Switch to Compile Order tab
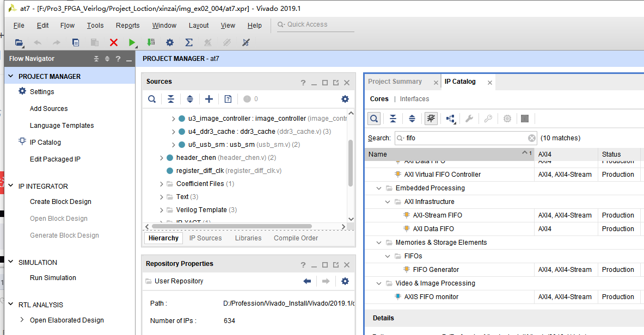Screen dimensions: 644x335 [296, 238]
